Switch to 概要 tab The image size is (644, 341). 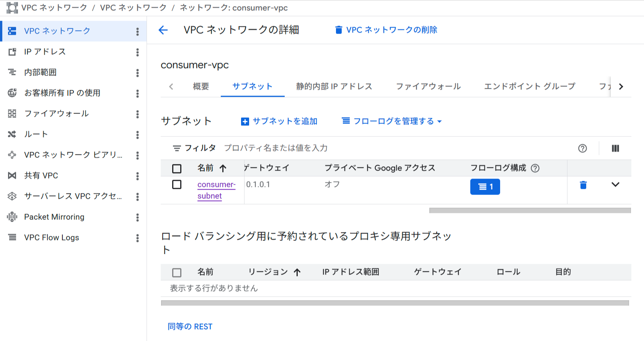click(x=201, y=86)
